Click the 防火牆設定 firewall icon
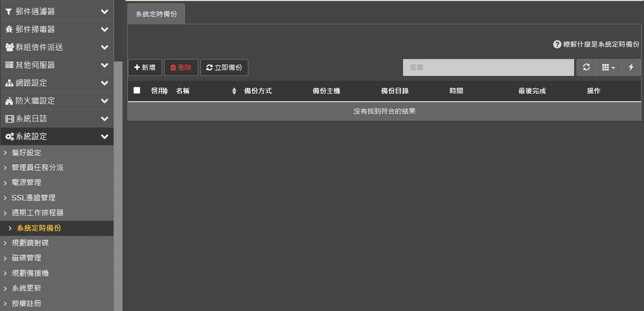This screenshot has height=311, width=644. pos(9,101)
